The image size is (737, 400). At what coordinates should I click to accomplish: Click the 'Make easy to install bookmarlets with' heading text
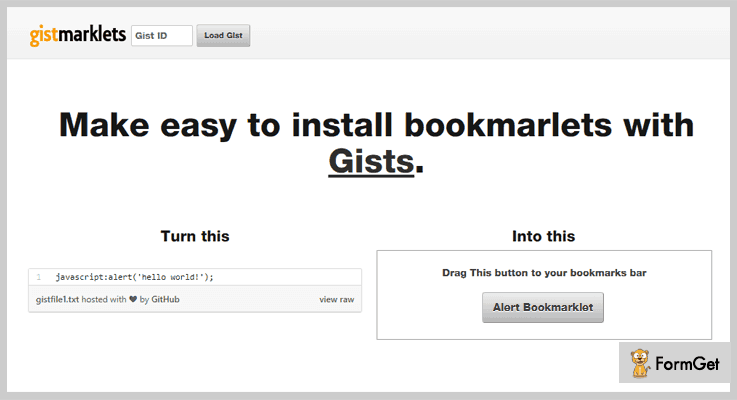[x=376, y=125]
